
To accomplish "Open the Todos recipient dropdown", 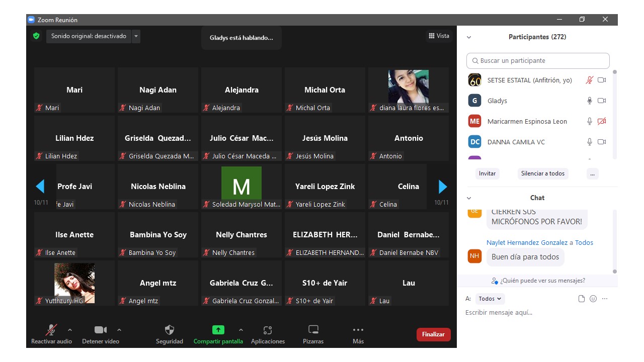I will pos(490,299).
